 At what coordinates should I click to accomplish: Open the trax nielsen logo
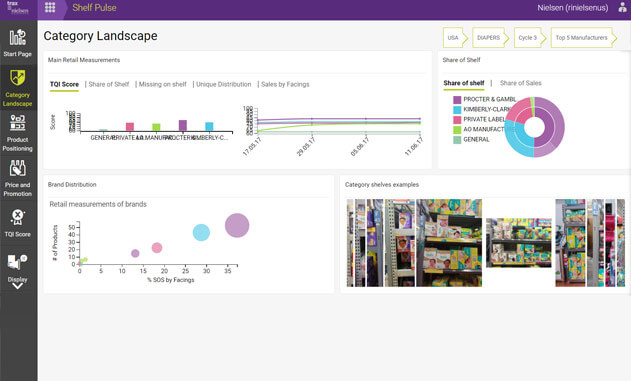[x=17, y=8]
